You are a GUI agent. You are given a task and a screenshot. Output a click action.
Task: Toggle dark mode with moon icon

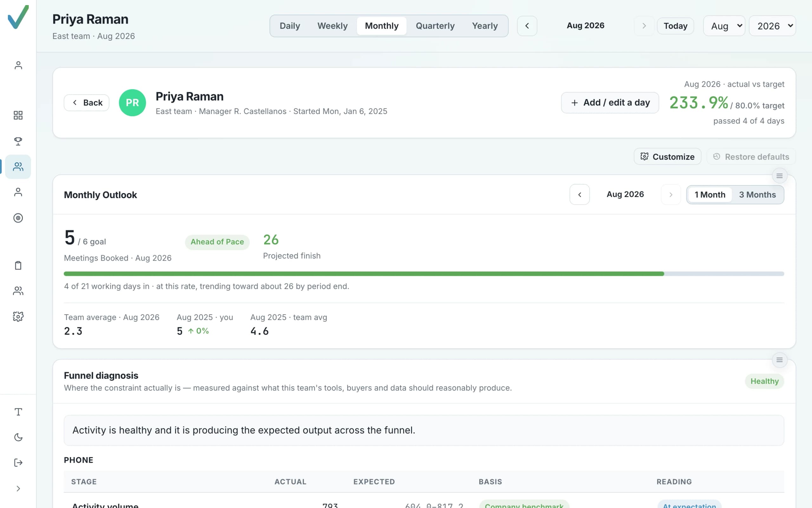(x=18, y=437)
